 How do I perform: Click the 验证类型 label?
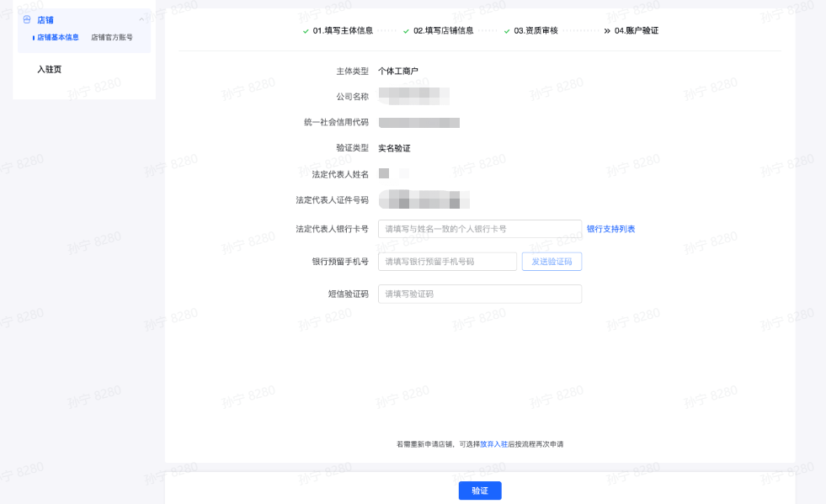(x=353, y=149)
